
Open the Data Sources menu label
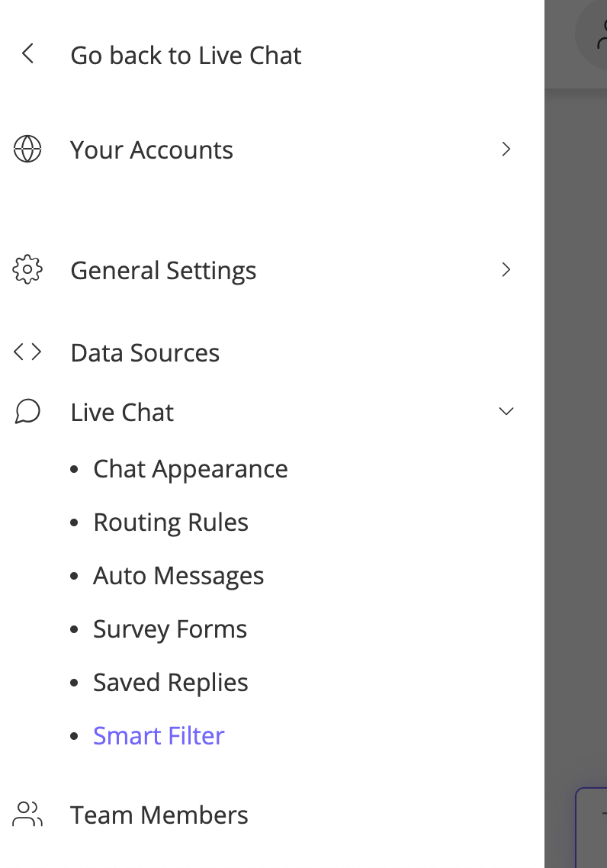(x=145, y=352)
